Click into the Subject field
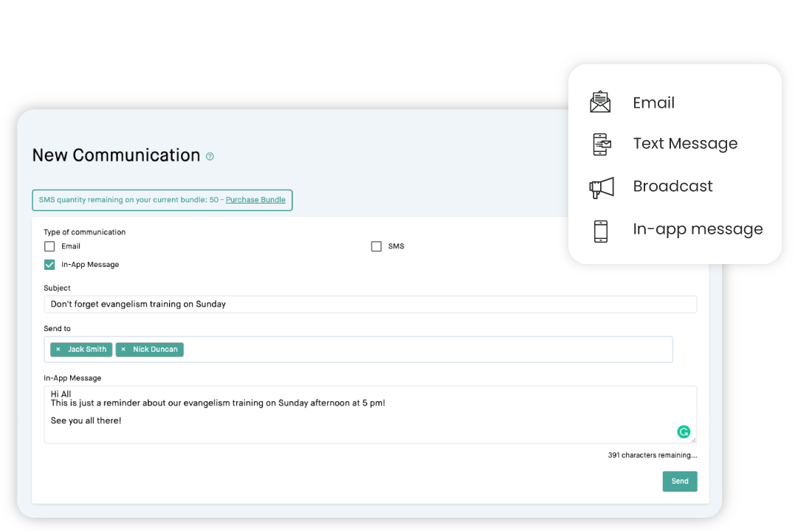This screenshot has height=531, width=812. pyautogui.click(x=371, y=305)
